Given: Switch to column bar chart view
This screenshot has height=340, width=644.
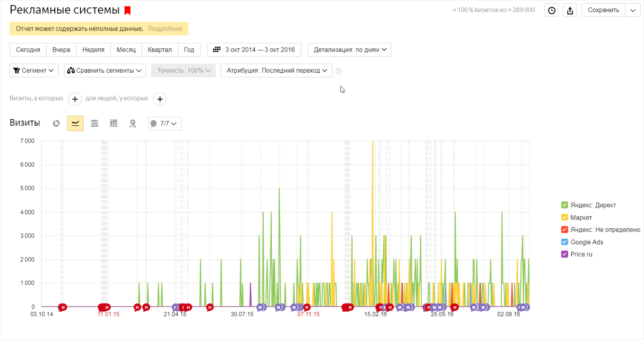Looking at the screenshot, I should click(114, 123).
